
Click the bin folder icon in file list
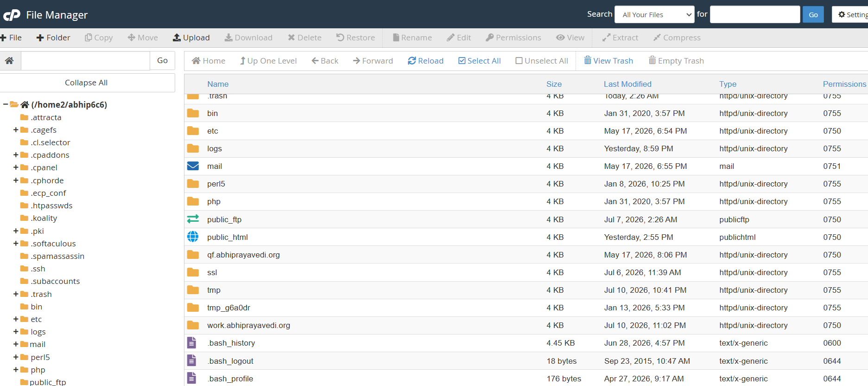click(193, 113)
